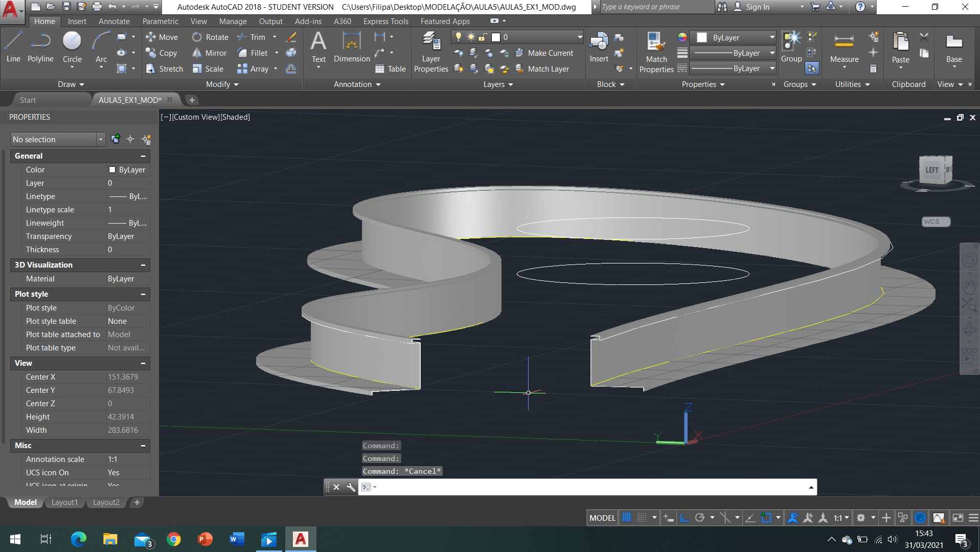Click the Rotate tool

(x=210, y=37)
